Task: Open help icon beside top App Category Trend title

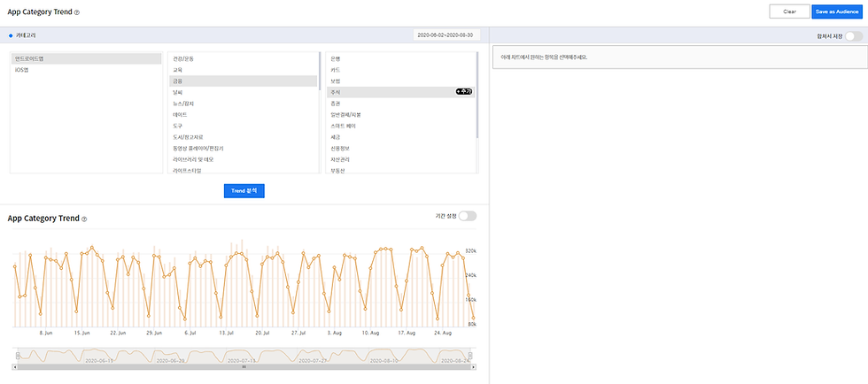Action: (77, 12)
